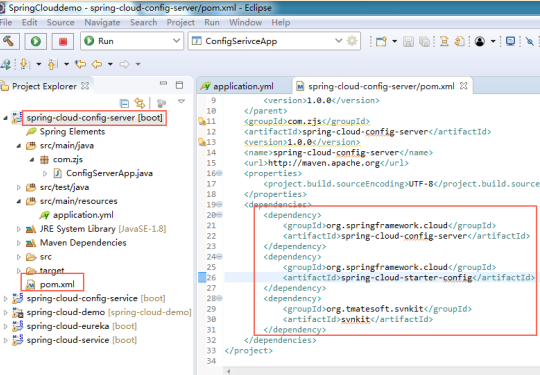
Task: Select the target folder
Action: [52, 271]
